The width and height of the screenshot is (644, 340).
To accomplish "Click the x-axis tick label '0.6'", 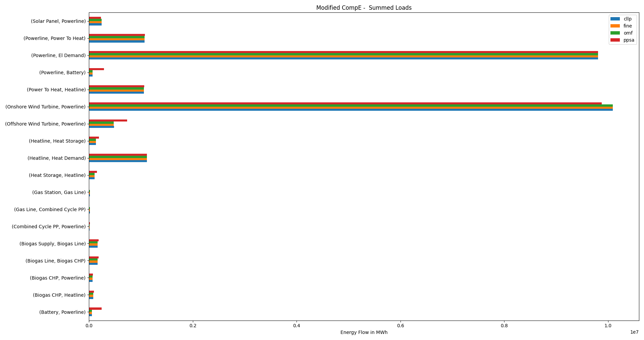I will click(400, 325).
